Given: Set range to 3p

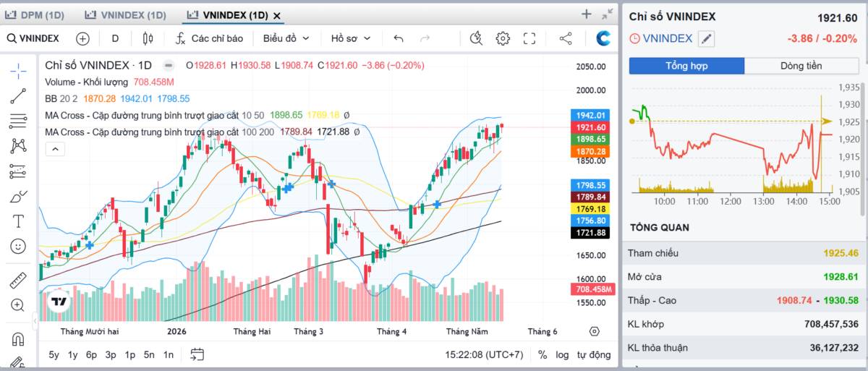Looking at the screenshot, I should tap(111, 354).
